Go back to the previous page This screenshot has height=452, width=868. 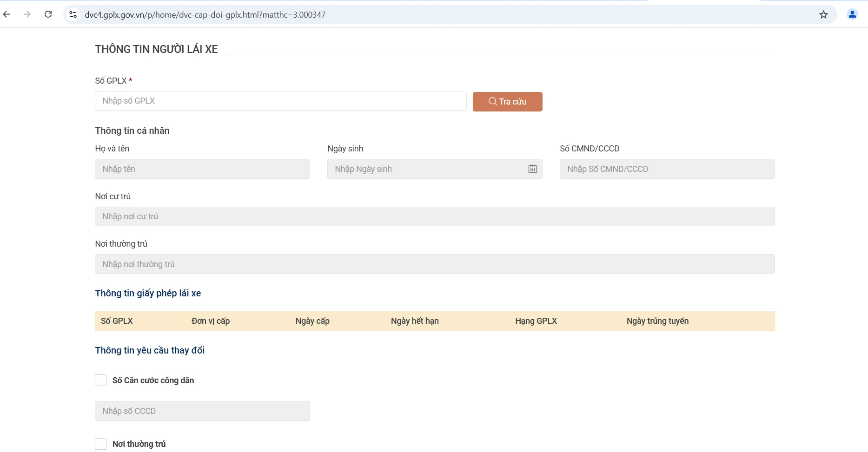7,14
